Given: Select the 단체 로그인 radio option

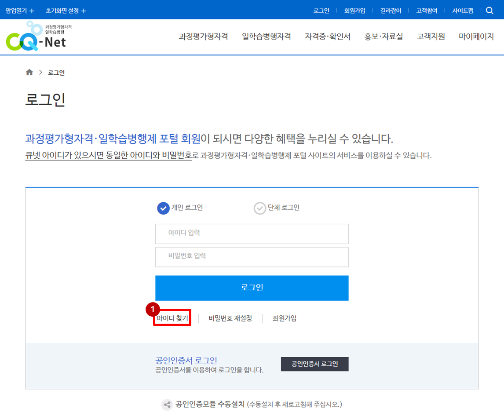Looking at the screenshot, I should click(260, 208).
